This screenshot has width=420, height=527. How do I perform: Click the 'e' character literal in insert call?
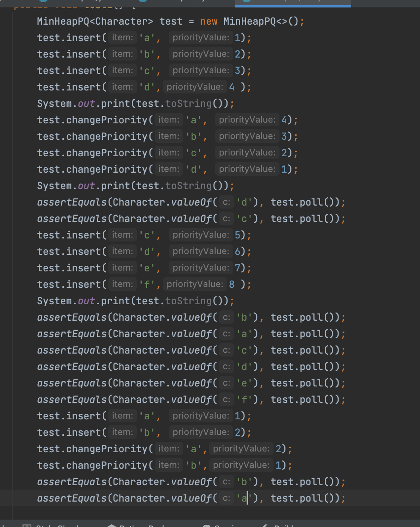click(146, 268)
